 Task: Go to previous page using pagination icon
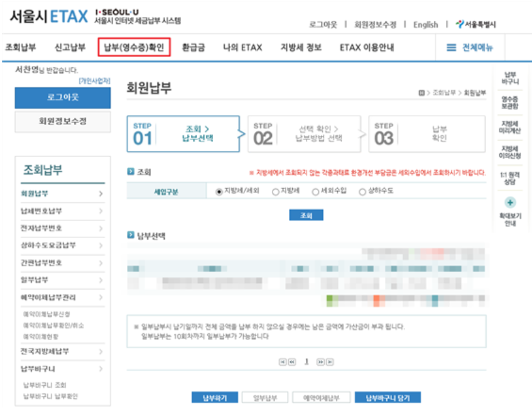point(292,362)
